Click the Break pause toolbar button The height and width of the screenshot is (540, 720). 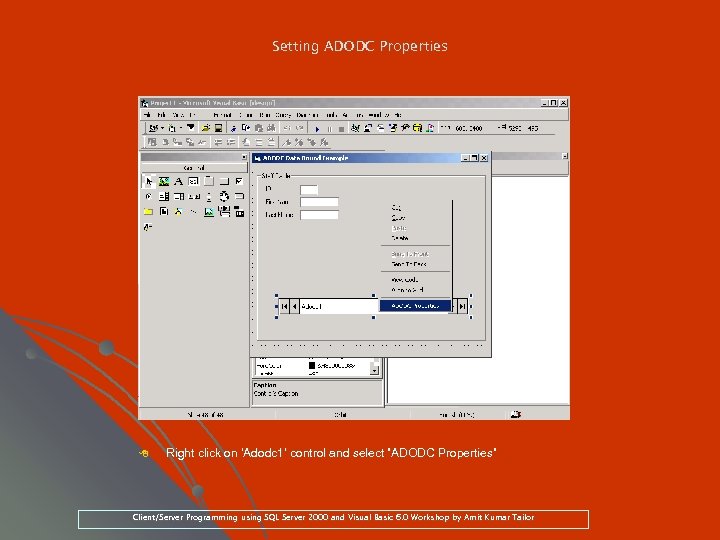click(x=329, y=129)
